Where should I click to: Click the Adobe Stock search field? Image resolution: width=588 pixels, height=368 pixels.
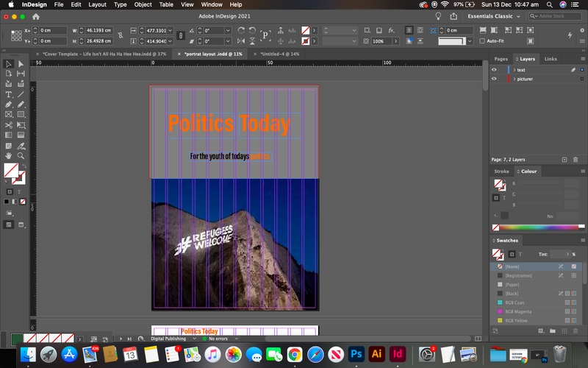[556, 16]
